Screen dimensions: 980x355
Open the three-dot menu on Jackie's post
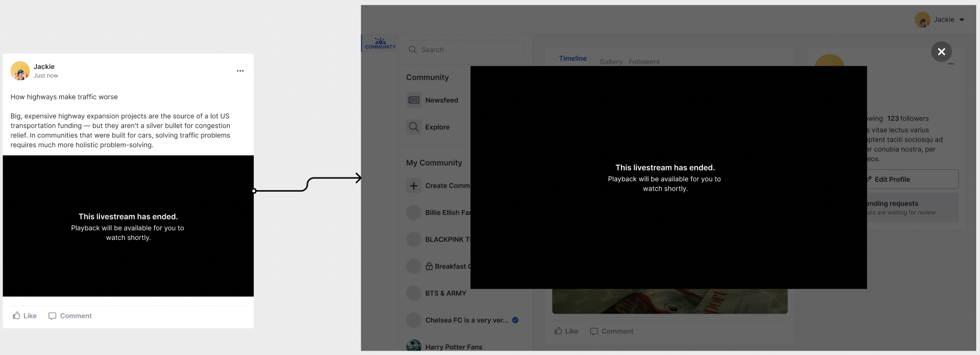(240, 71)
